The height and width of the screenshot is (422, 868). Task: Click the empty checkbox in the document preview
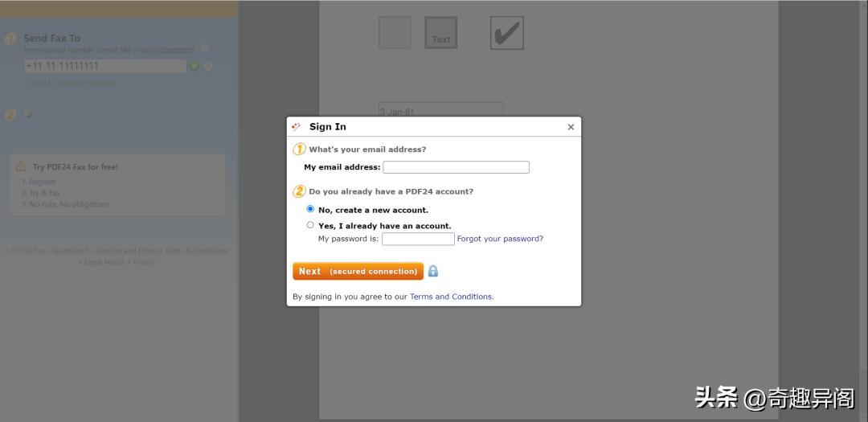pyautogui.click(x=395, y=33)
